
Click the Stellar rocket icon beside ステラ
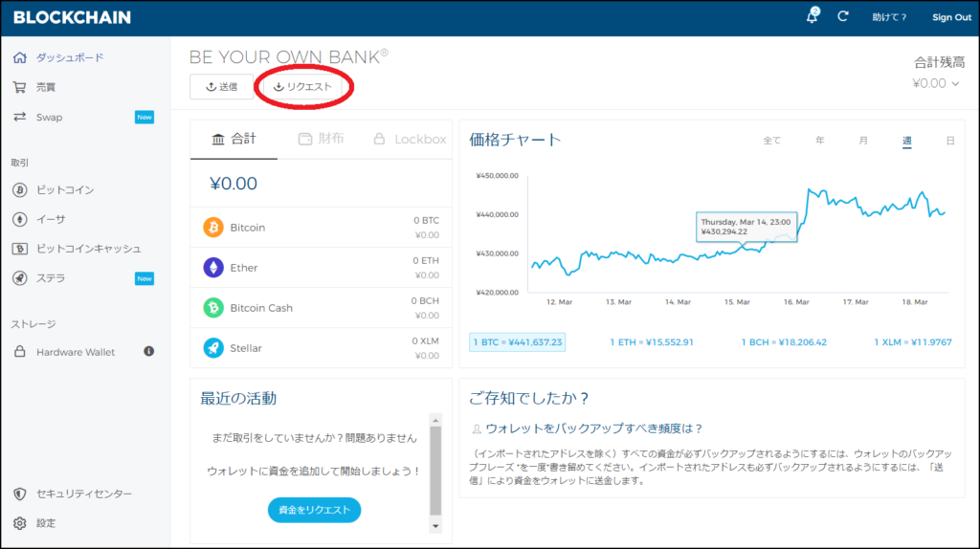point(20,278)
